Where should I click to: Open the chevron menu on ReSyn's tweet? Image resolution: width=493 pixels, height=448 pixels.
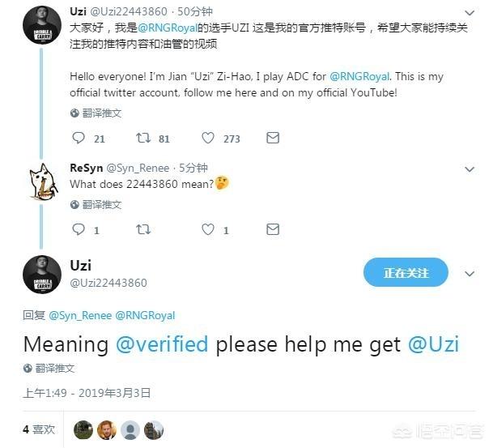(x=470, y=169)
